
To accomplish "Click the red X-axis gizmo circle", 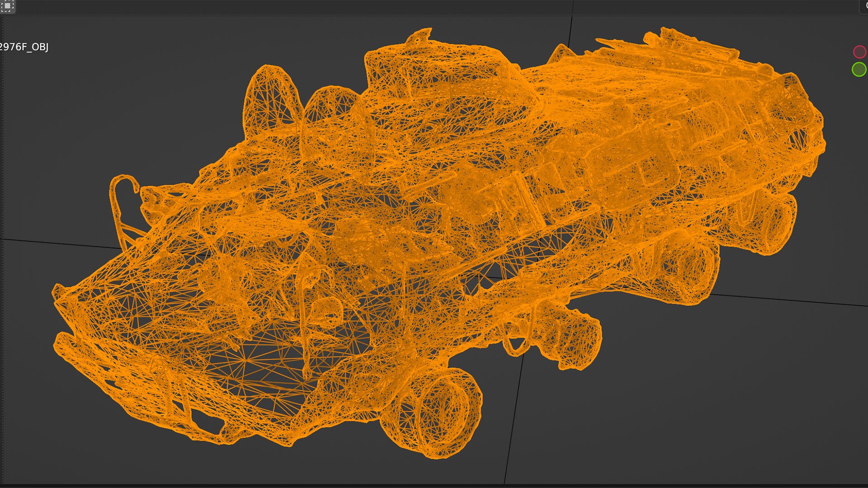I will [859, 52].
